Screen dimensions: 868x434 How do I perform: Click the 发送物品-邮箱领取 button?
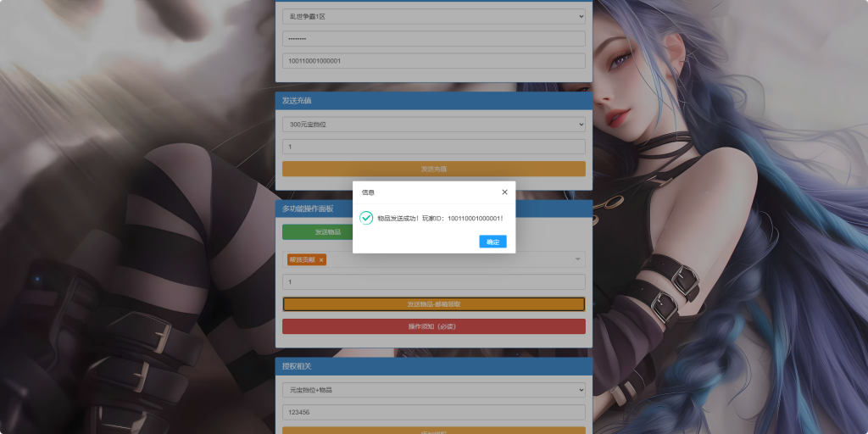(x=434, y=304)
